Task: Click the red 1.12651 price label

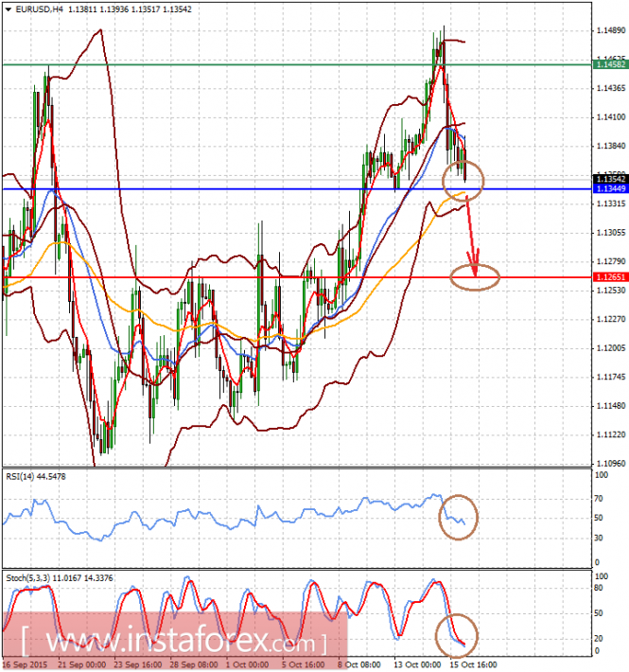Action: pos(611,277)
